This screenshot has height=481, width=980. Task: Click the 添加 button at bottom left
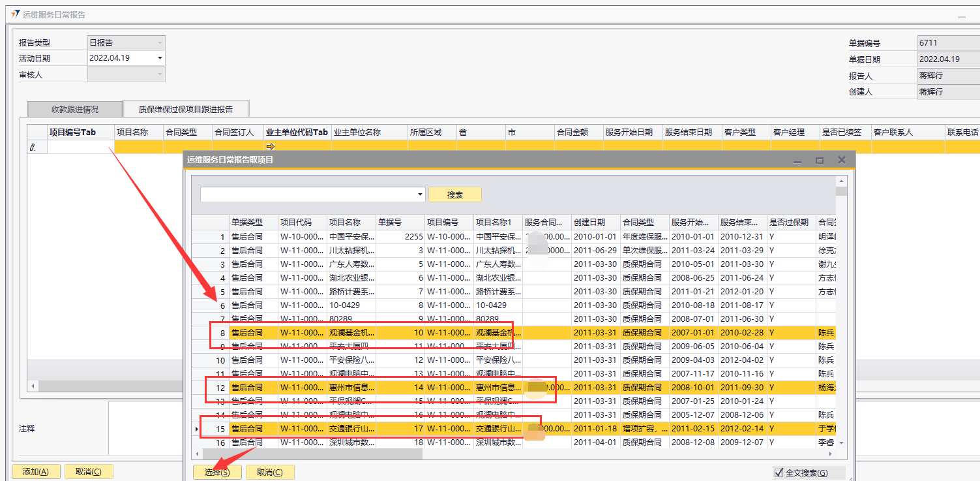tap(36, 471)
